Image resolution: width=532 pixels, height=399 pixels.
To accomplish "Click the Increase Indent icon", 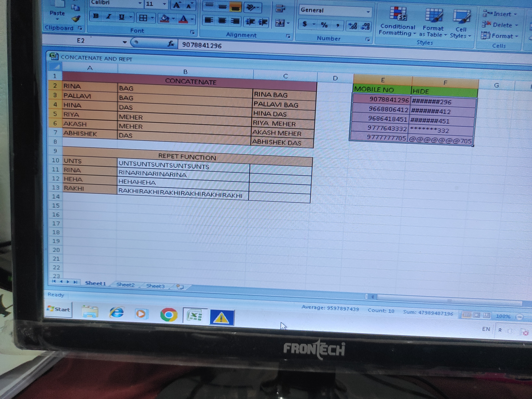I will pos(263,22).
